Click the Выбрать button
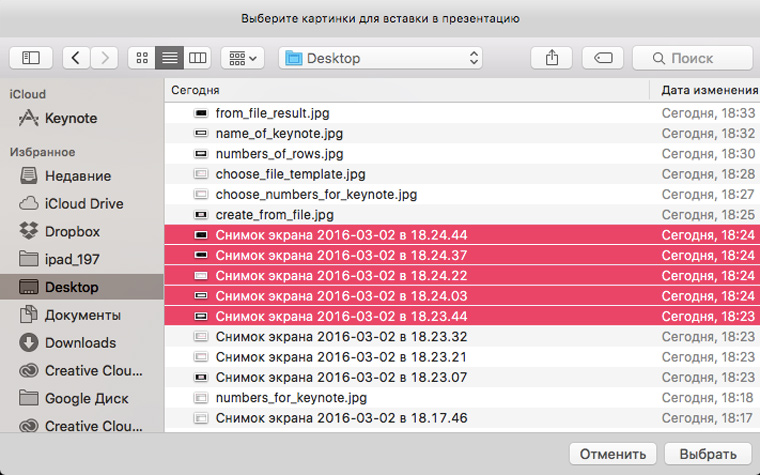This screenshot has width=760, height=475. click(x=708, y=454)
